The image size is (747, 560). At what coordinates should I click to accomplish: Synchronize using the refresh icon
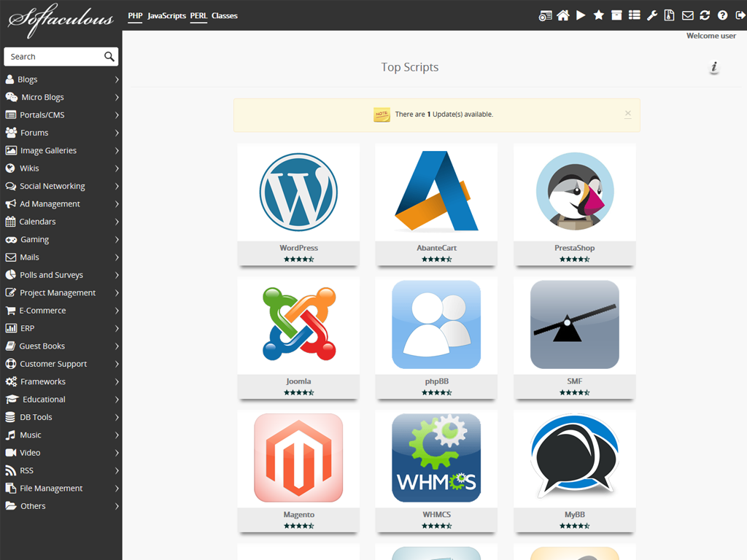coord(705,15)
